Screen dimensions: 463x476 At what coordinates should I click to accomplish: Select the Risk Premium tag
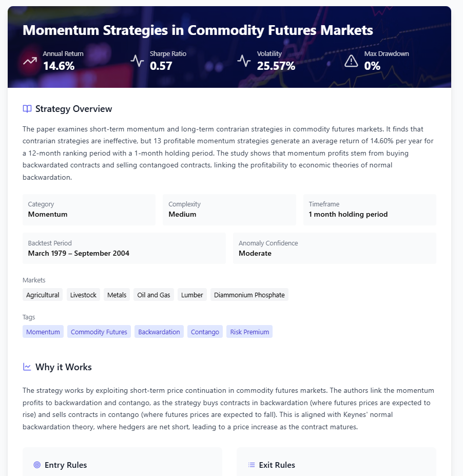pyautogui.click(x=249, y=331)
